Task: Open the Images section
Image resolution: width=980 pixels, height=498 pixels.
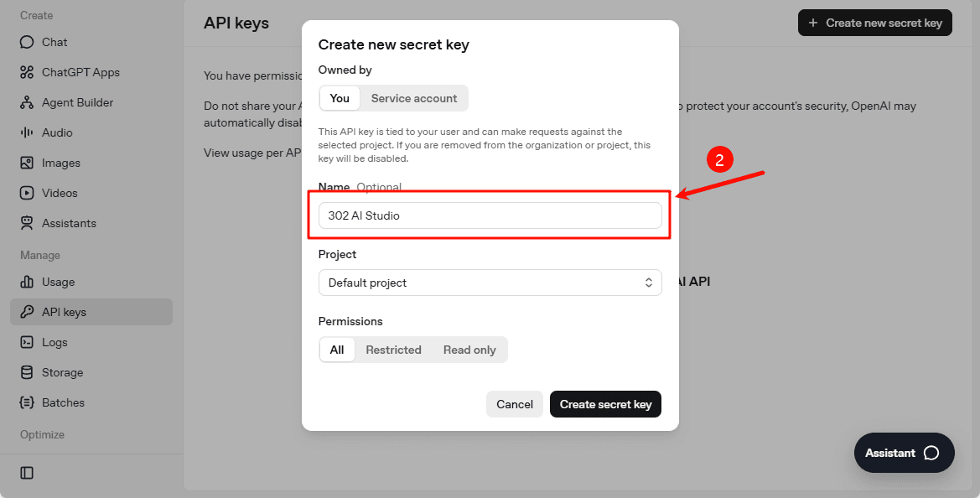Action: (59, 163)
